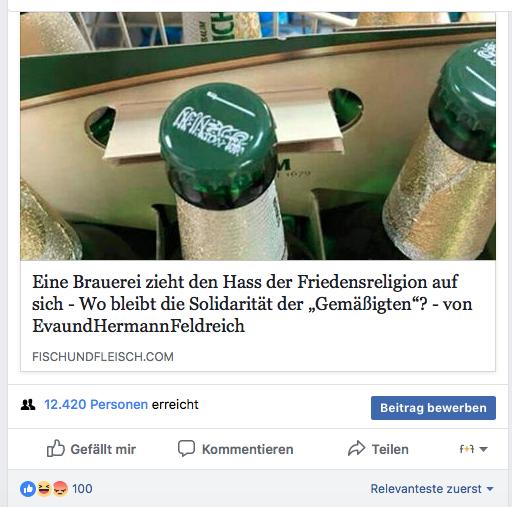Image resolution: width=512 pixels, height=507 pixels.
Task: Open the Eine Brauerei article headline link
Action: tap(252, 304)
